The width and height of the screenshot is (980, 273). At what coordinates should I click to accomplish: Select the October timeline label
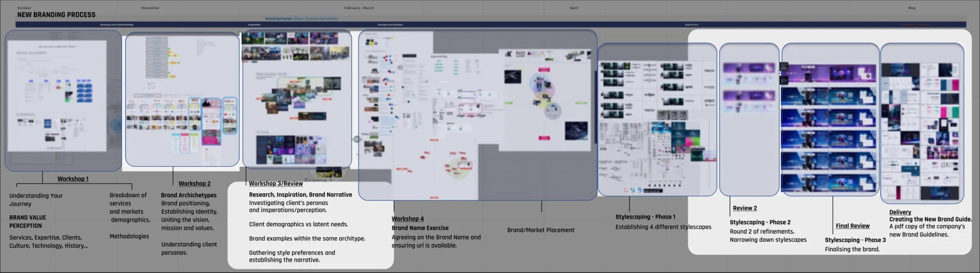[x=24, y=8]
